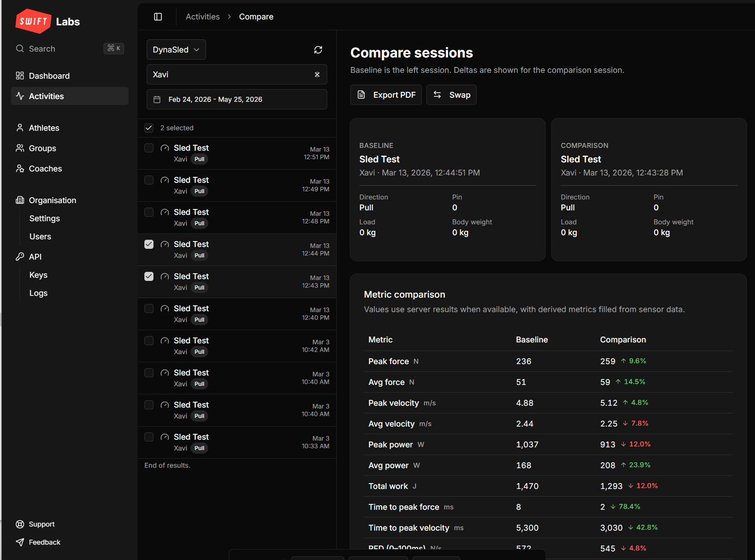Uncheck the 12:44 PM Sled Test checkbox
This screenshot has height=560, width=755.
149,244
